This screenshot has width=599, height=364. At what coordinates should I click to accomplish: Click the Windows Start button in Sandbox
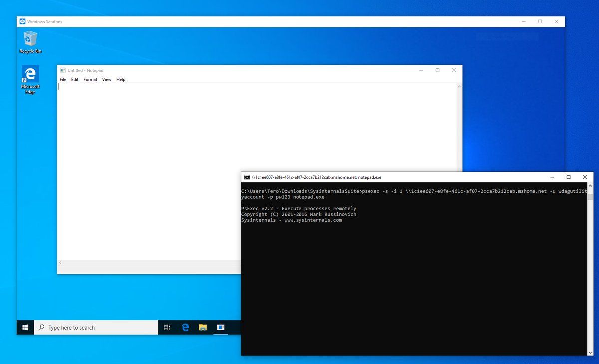click(x=25, y=327)
